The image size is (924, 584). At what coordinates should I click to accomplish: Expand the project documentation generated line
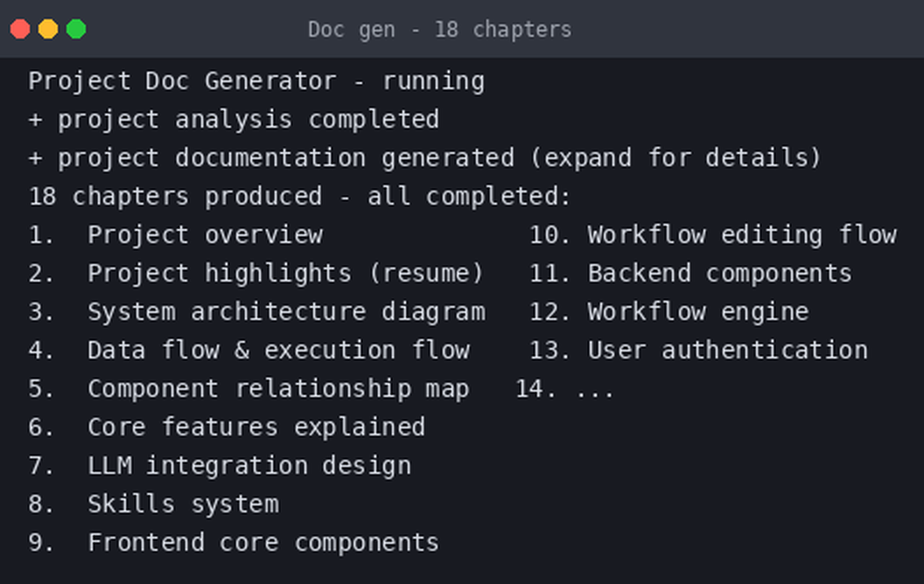424,157
